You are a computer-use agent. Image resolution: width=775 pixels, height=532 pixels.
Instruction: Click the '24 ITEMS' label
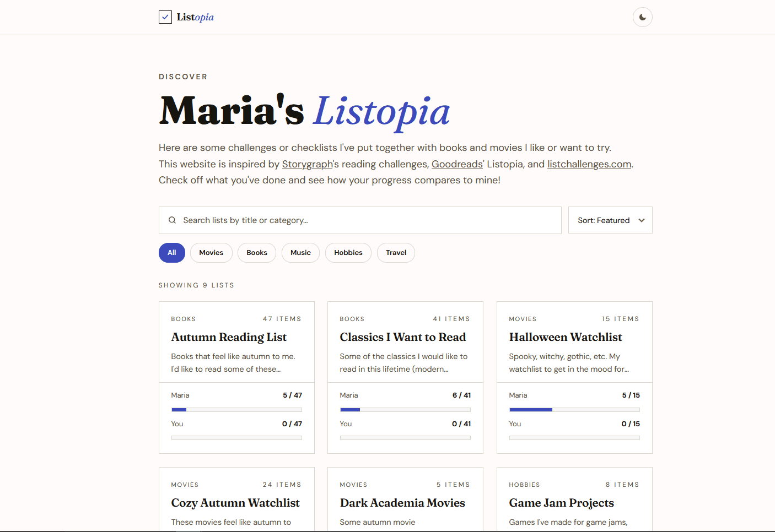[x=282, y=485]
